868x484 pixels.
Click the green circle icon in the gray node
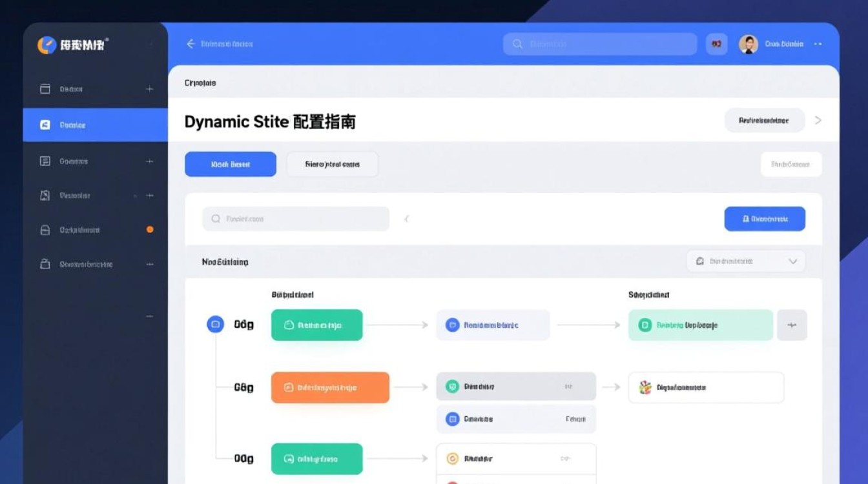click(x=452, y=387)
